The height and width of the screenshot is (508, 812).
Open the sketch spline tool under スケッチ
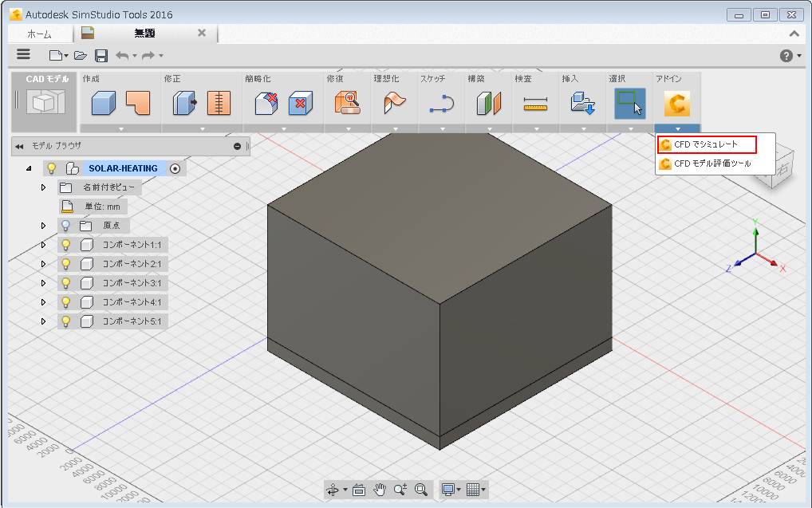pyautogui.click(x=441, y=104)
